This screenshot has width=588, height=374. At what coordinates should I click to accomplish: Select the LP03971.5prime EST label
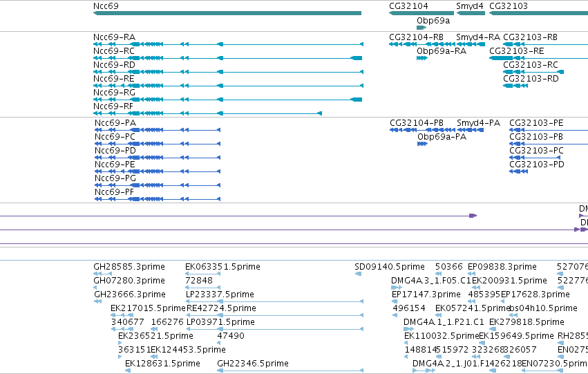[x=220, y=322]
